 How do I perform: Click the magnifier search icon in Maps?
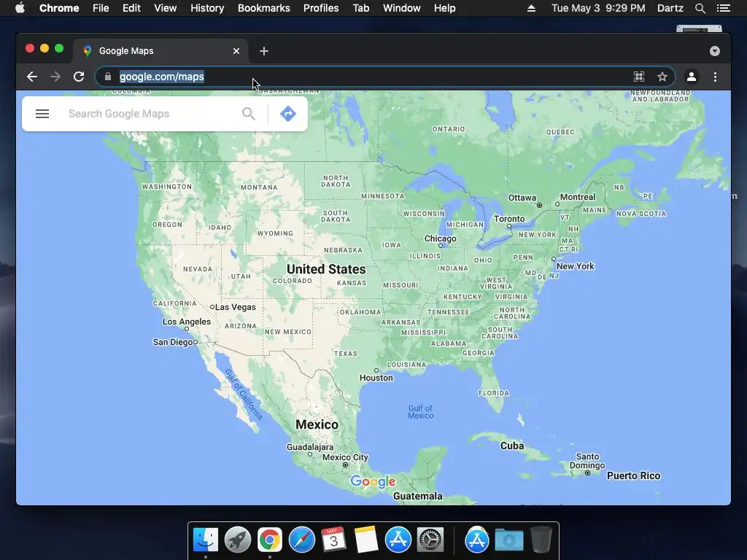point(248,114)
